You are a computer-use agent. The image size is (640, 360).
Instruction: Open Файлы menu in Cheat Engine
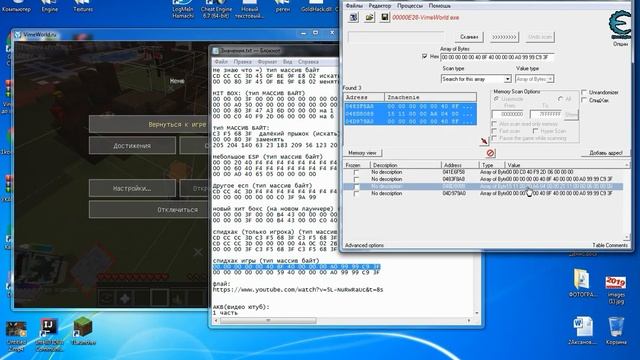[354, 6]
